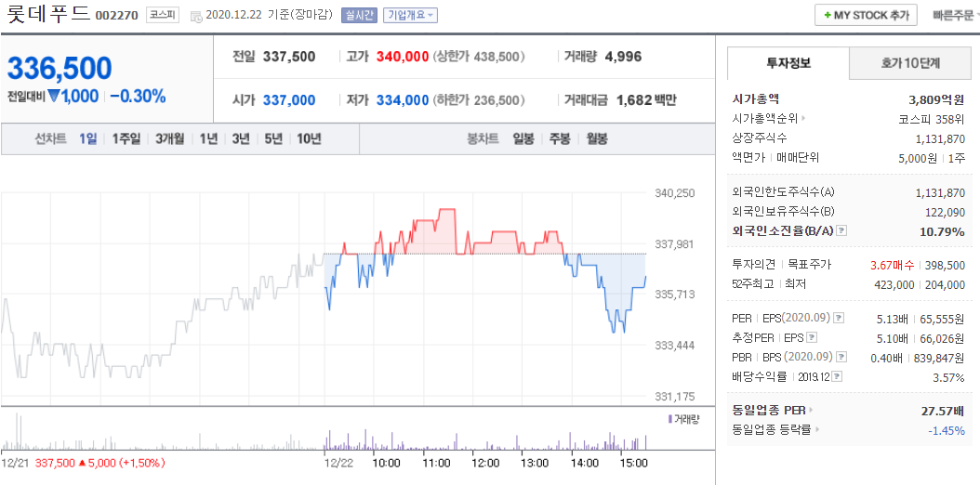Image resolution: width=980 pixels, height=485 pixels.
Task: Click the current price 336,500
Action: tap(60, 68)
